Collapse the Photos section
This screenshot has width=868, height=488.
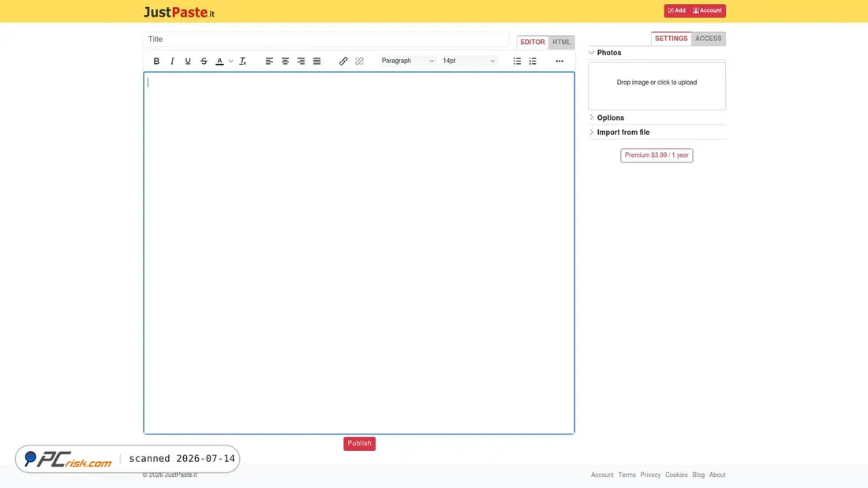pyautogui.click(x=657, y=53)
